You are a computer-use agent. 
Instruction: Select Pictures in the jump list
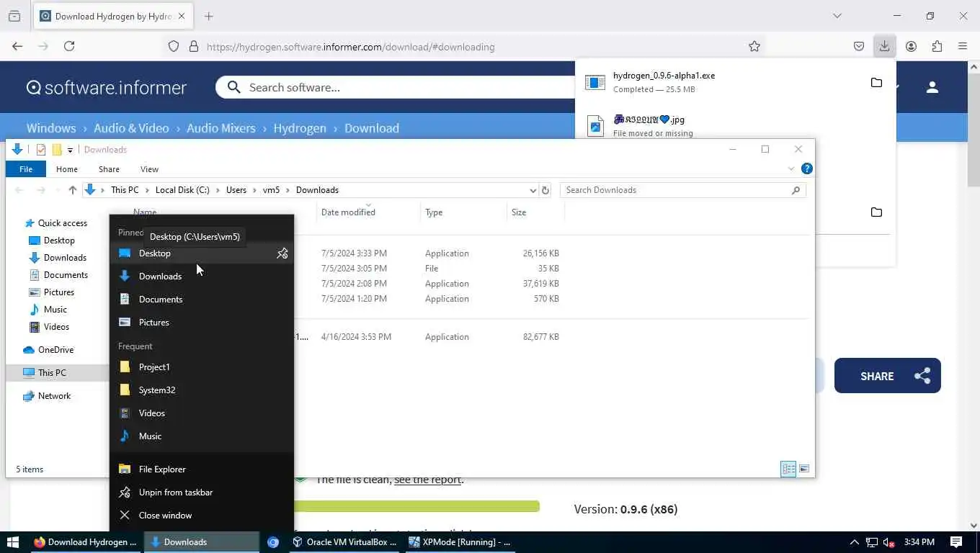coord(202,323)
